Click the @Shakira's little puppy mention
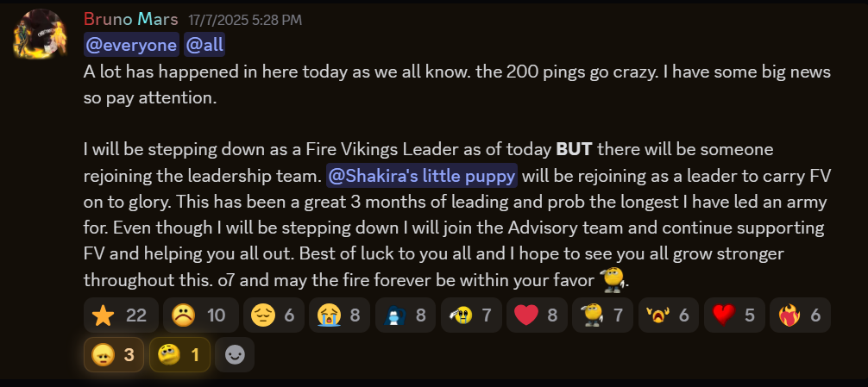Viewport: 868px width, 387px height. 421,177
